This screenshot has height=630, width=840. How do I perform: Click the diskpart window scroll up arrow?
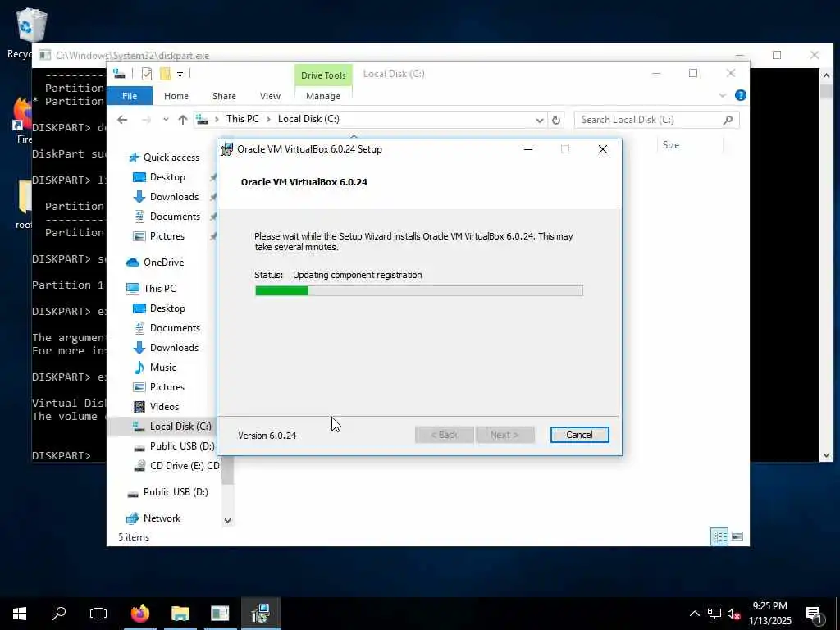[x=826, y=75]
